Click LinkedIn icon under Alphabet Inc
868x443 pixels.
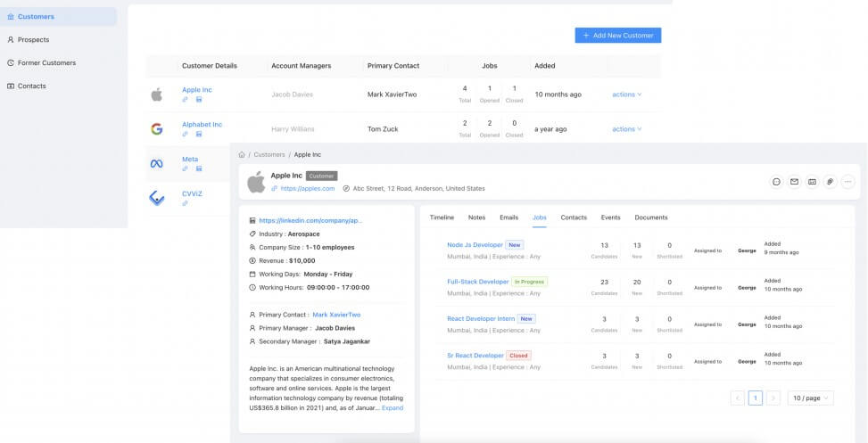pos(199,134)
